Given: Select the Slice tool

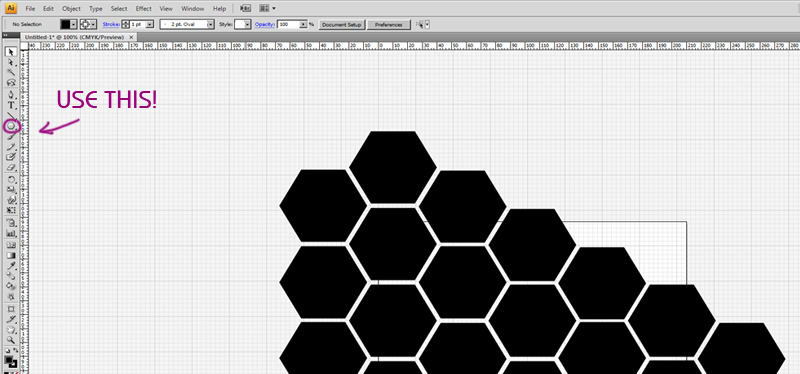Looking at the screenshot, I should [11, 319].
